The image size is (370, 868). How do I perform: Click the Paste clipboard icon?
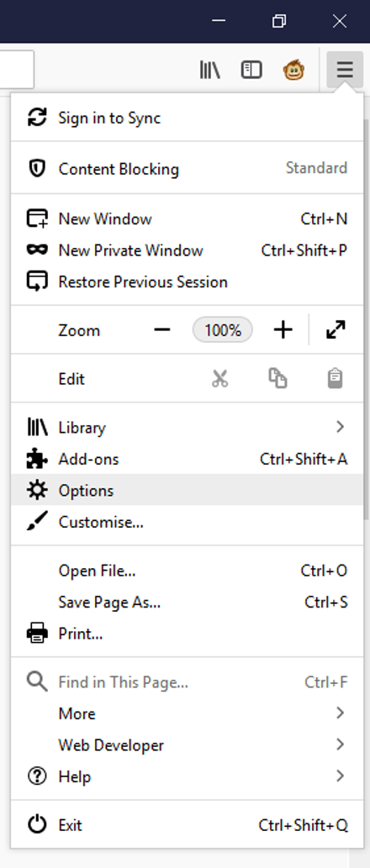click(x=336, y=379)
